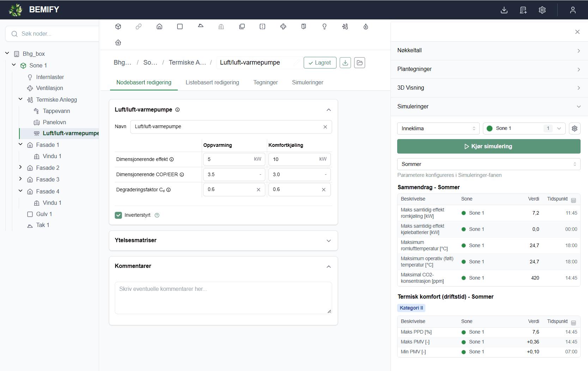Click the roof icon in toolbar
This screenshot has height=371, width=588.
click(x=201, y=26)
